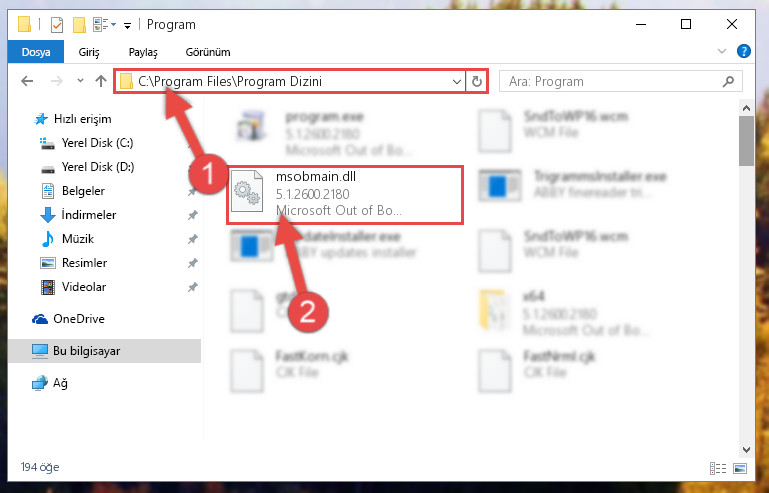Refresh the current folder view
The image size is (769, 493).
477,81
